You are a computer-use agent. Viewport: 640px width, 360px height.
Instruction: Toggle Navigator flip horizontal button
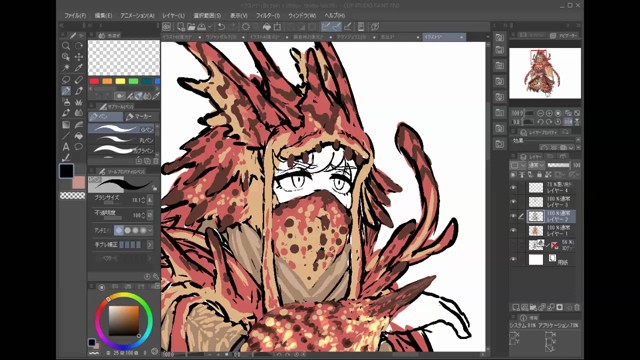[569, 122]
